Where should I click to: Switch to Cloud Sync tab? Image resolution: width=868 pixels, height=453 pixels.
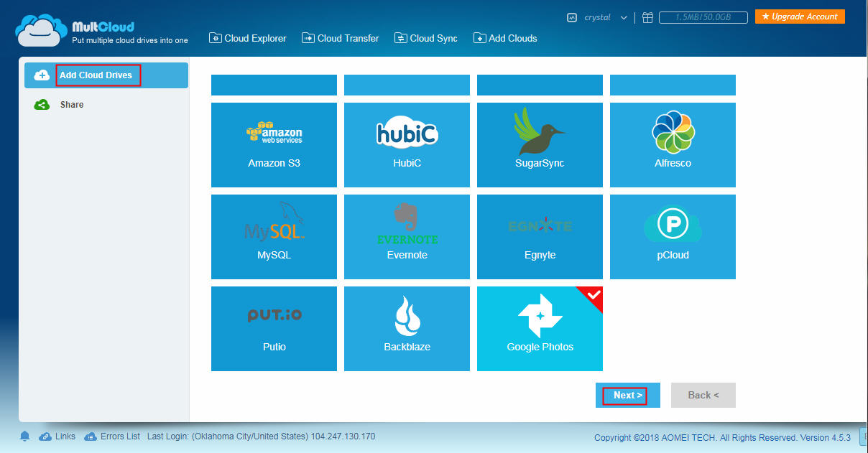pos(426,38)
